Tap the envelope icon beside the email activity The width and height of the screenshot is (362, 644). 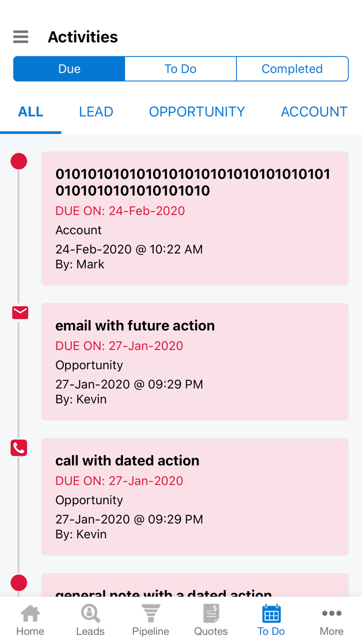(19, 312)
